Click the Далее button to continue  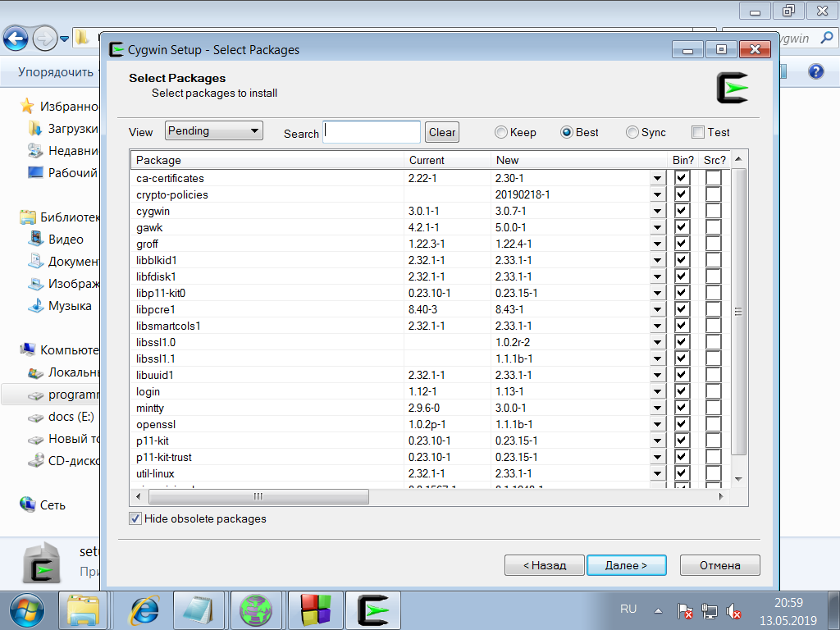click(x=626, y=565)
